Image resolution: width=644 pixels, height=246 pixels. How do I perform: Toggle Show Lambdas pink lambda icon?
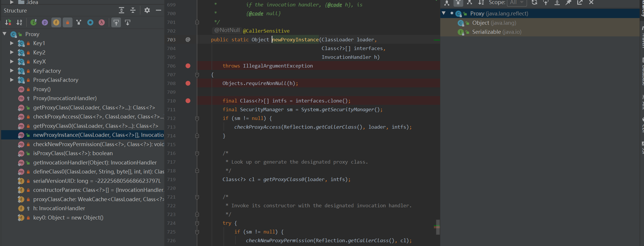pos(102,22)
